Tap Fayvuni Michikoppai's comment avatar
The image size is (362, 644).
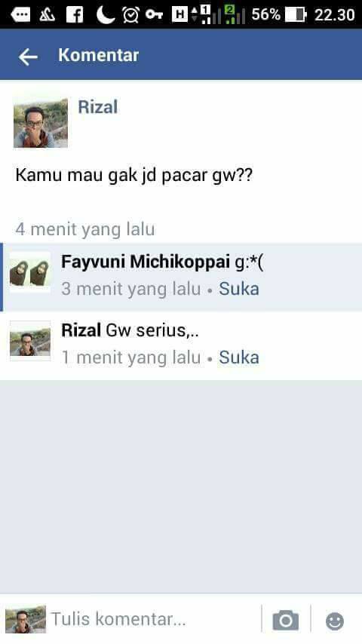click(x=30, y=272)
